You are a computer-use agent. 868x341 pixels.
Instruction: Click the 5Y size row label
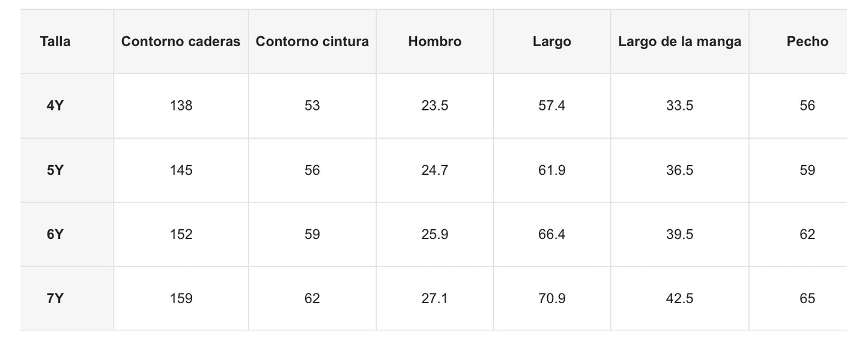click(x=55, y=170)
